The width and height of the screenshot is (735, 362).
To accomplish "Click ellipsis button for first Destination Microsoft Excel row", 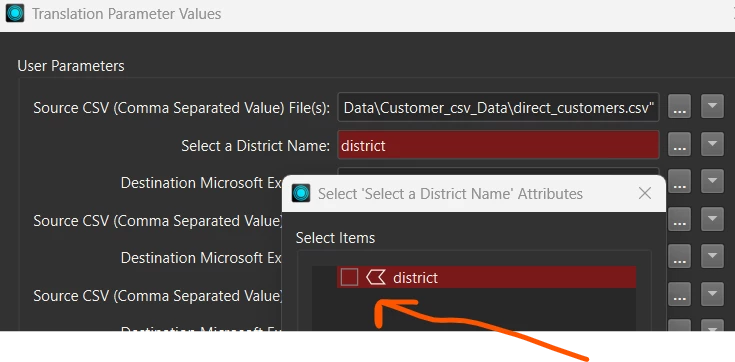I will (679, 181).
